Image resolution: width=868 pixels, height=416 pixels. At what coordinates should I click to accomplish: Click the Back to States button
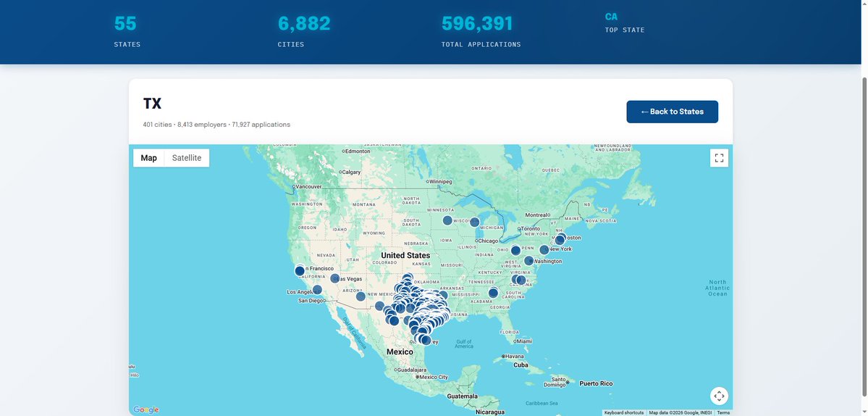pos(672,112)
